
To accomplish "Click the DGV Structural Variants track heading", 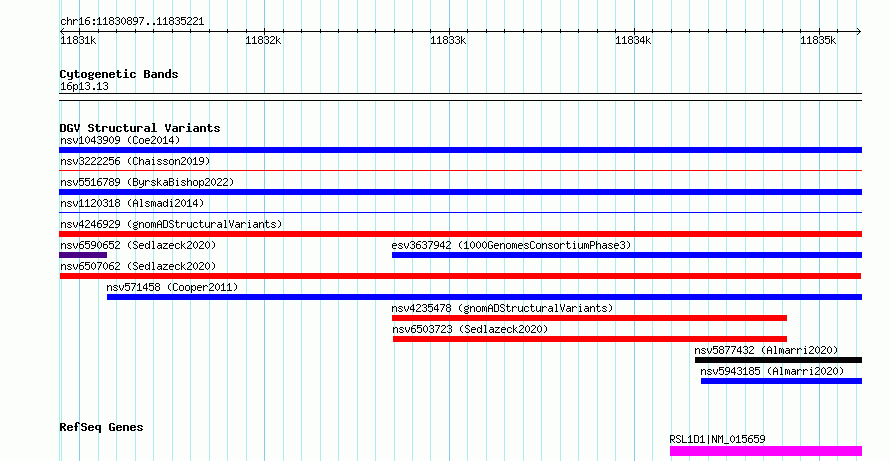I will [x=140, y=128].
